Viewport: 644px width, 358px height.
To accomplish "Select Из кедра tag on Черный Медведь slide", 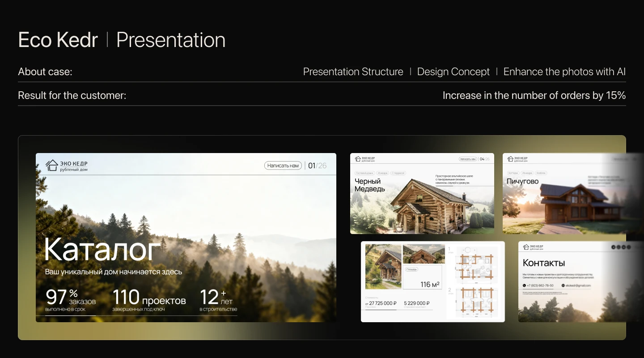I will click(x=382, y=173).
